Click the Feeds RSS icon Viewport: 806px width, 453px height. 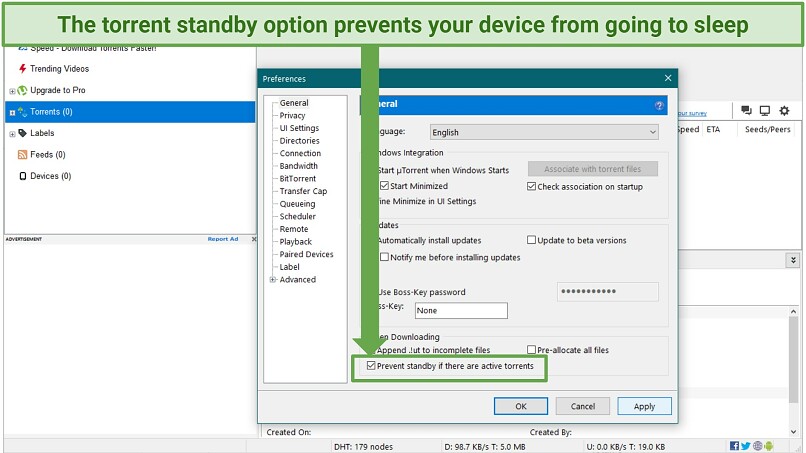click(x=22, y=154)
